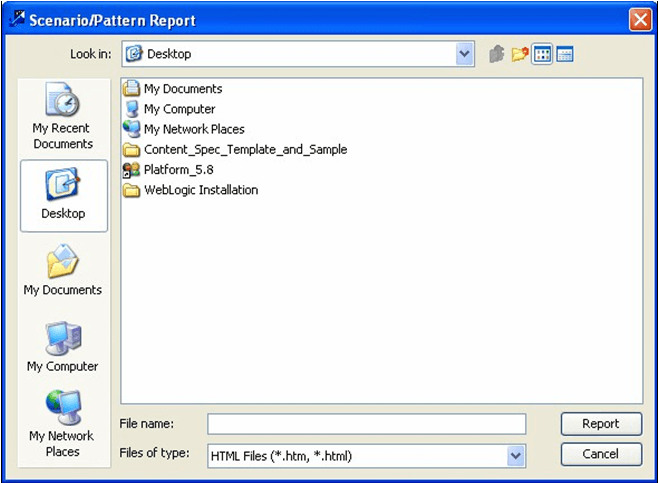Screen dimensions: 658x483
Task: Click the Desktop icon in Look in box
Action: pos(134,54)
